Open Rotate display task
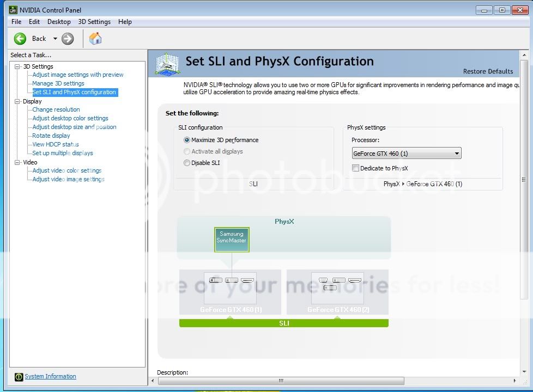 click(51, 136)
